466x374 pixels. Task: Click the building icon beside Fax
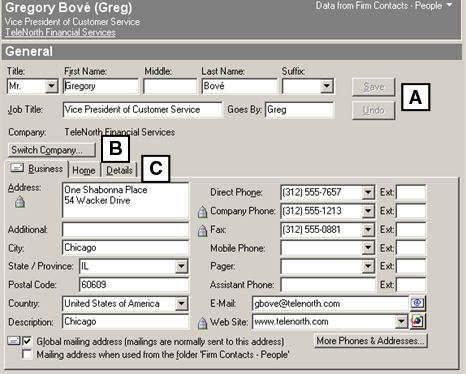coord(202,230)
